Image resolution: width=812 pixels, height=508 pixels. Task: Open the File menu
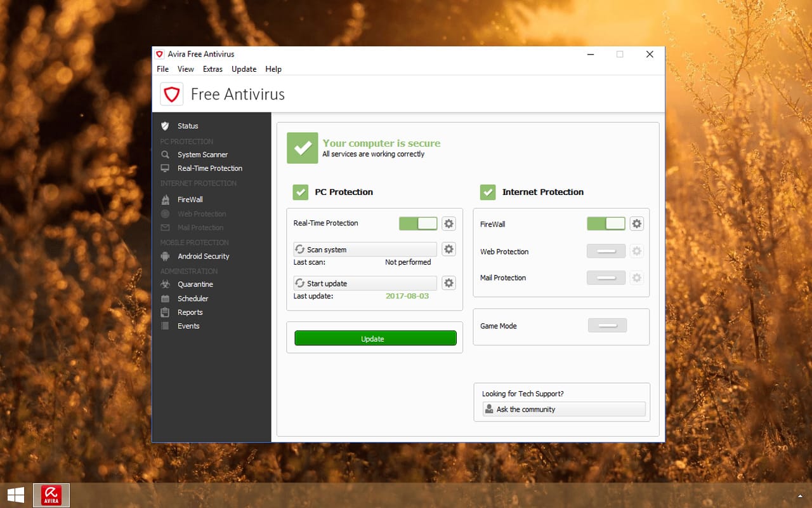tap(162, 69)
